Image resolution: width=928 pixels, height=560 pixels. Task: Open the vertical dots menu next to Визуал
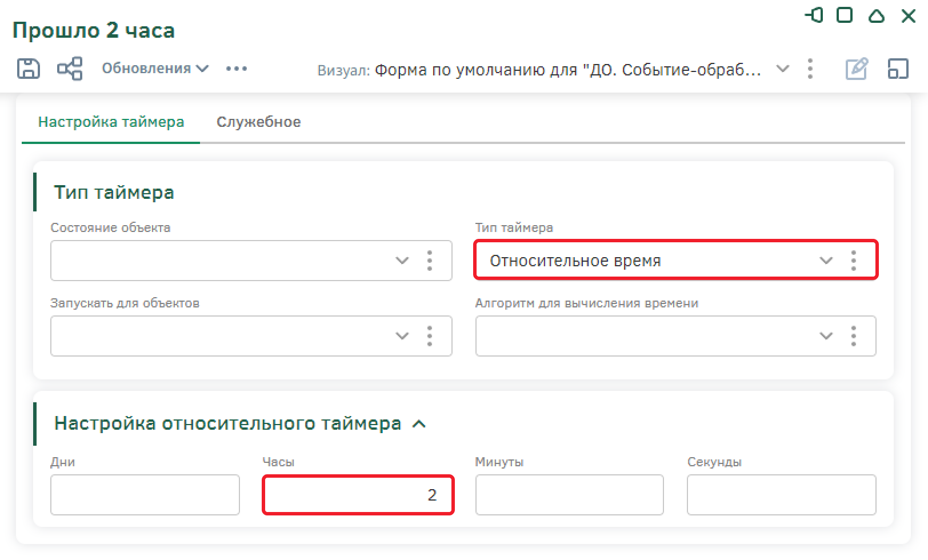click(810, 69)
